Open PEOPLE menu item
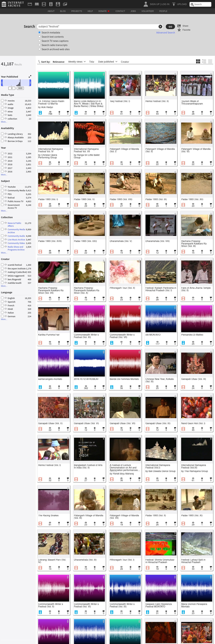The width and height of the screenshot is (215, 644). click(163, 11)
